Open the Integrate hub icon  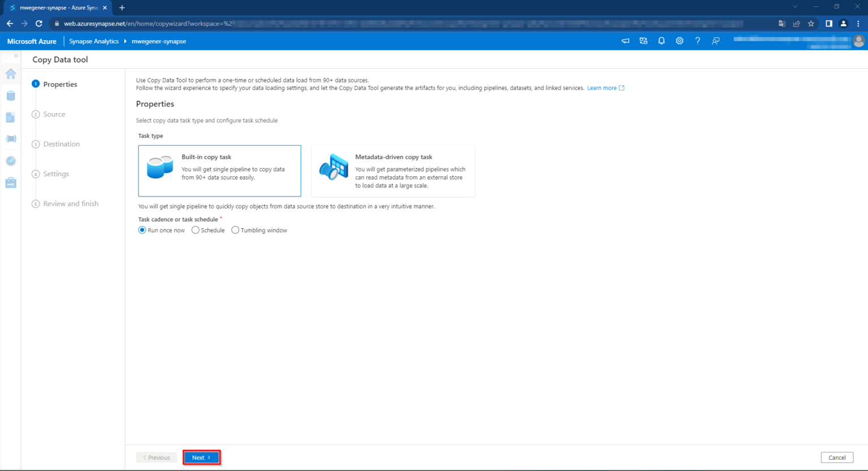(x=10, y=138)
